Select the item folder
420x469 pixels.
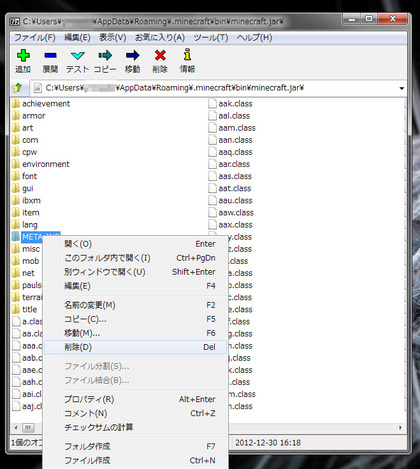tap(26, 212)
